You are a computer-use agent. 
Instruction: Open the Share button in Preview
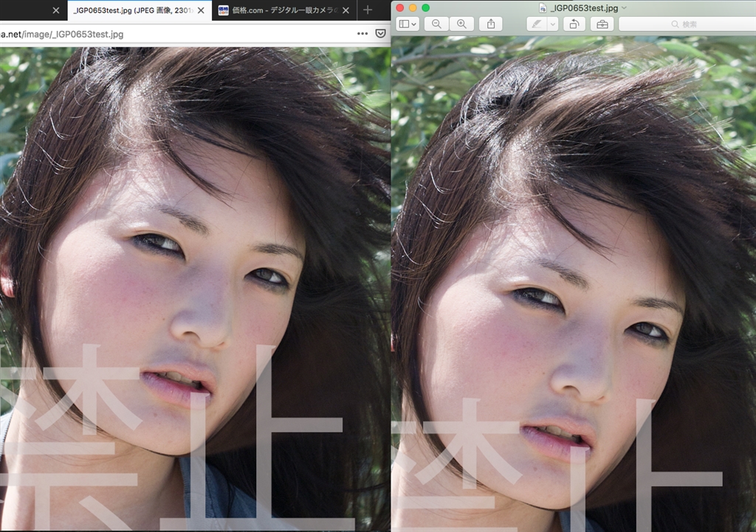(491, 24)
